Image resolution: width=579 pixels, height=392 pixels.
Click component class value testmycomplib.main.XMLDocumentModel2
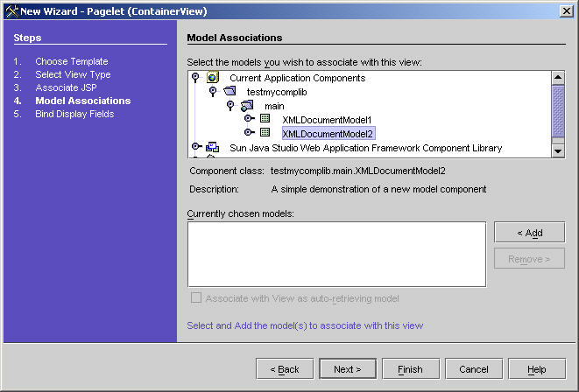357,171
